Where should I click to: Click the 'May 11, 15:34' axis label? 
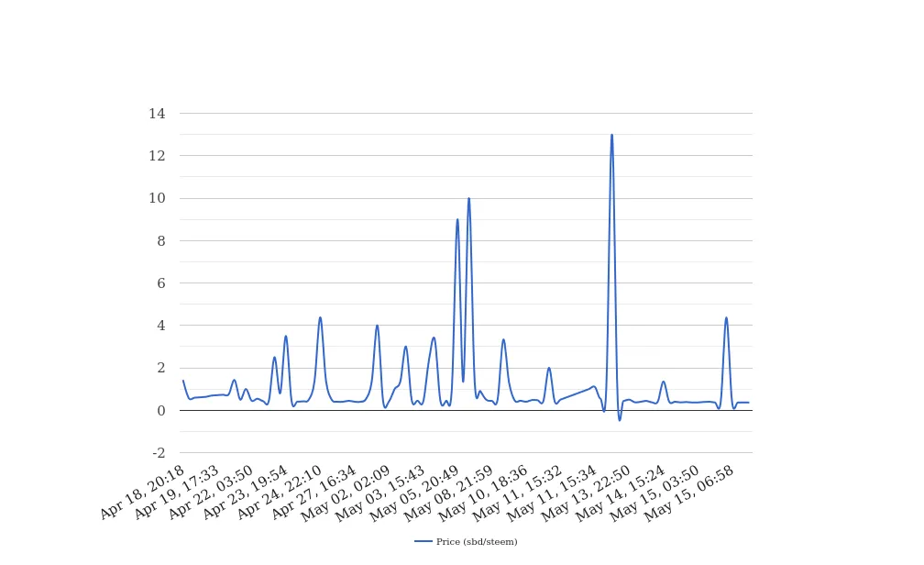coord(550,493)
